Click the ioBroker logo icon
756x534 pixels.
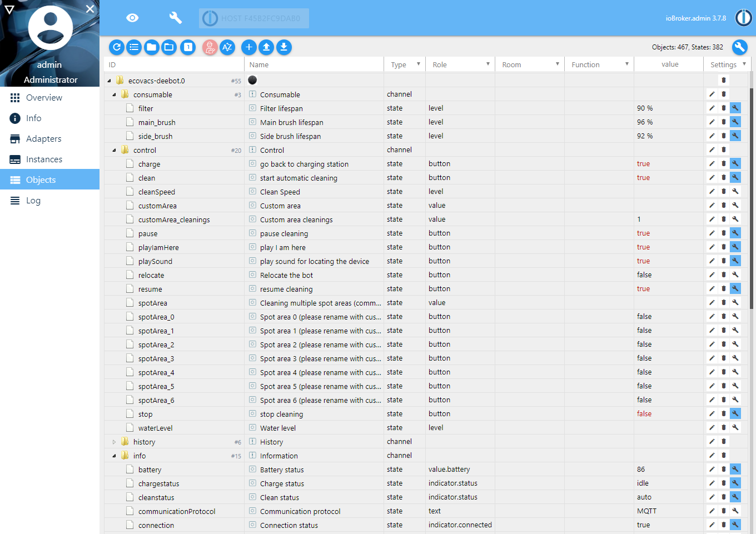[744, 18]
